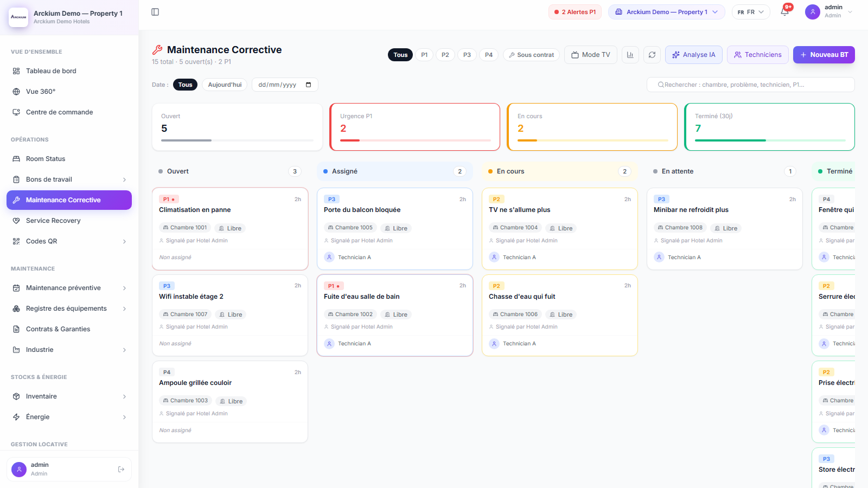Click Technician A avatar on TV ne s'allume plus card

point(494,257)
